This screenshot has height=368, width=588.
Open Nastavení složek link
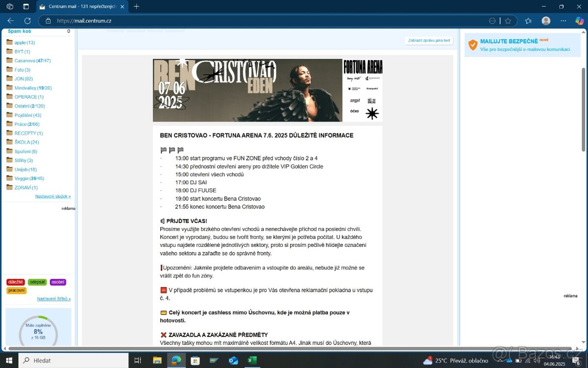(53, 196)
